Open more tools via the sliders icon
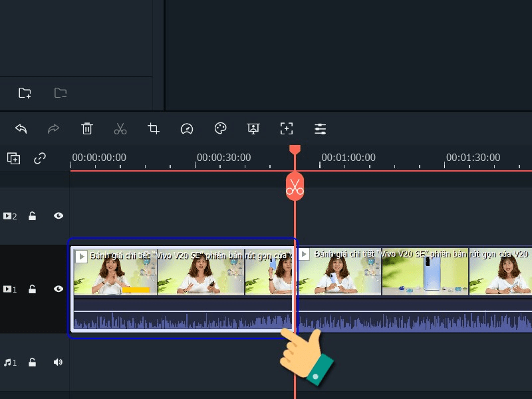Screen dimensions: 532x399 click(321, 128)
